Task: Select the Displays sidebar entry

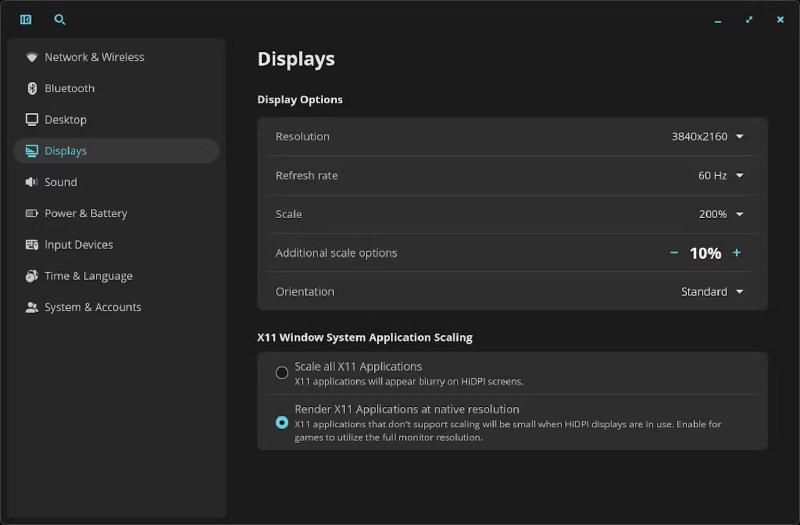Action: point(66,151)
